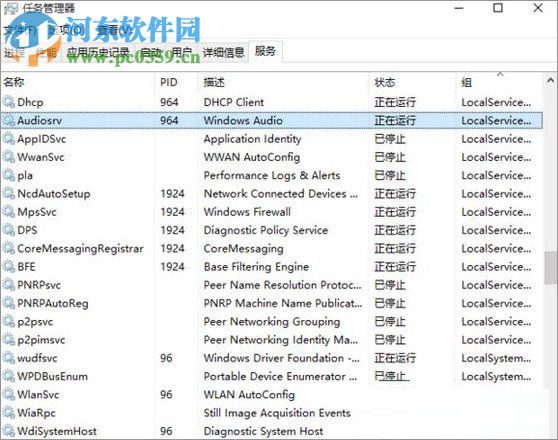The height and width of the screenshot is (440, 558).
Task: Select the Application Identity description
Action: pyautogui.click(x=252, y=139)
